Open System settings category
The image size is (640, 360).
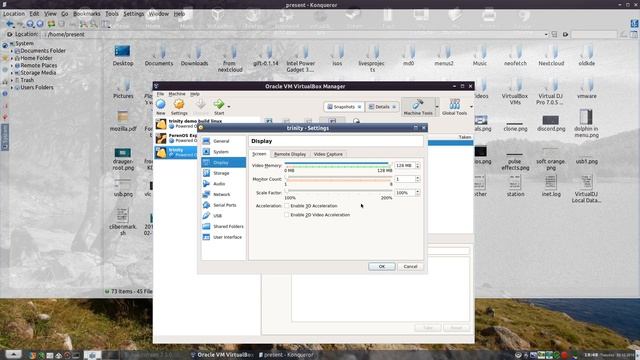[223, 152]
